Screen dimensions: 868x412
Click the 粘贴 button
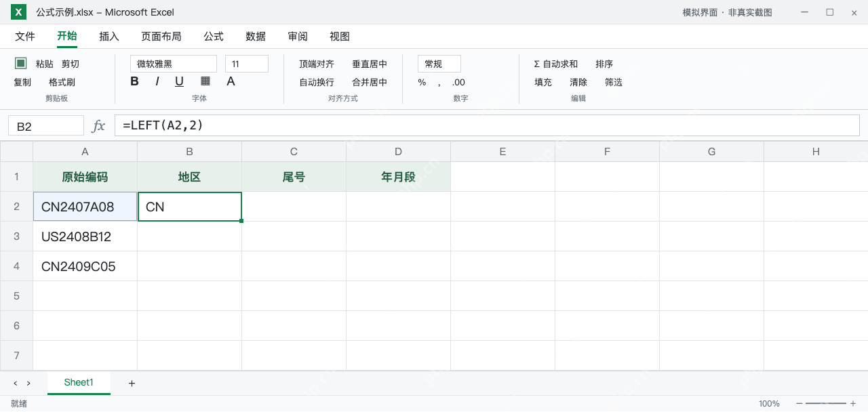(45, 64)
